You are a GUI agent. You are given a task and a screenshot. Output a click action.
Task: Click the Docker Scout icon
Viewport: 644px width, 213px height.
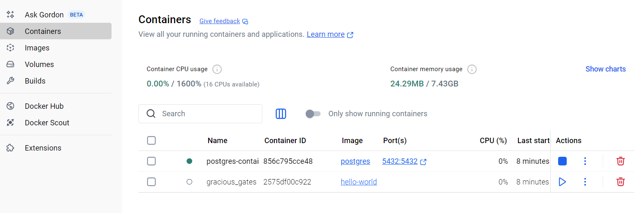coord(11,122)
